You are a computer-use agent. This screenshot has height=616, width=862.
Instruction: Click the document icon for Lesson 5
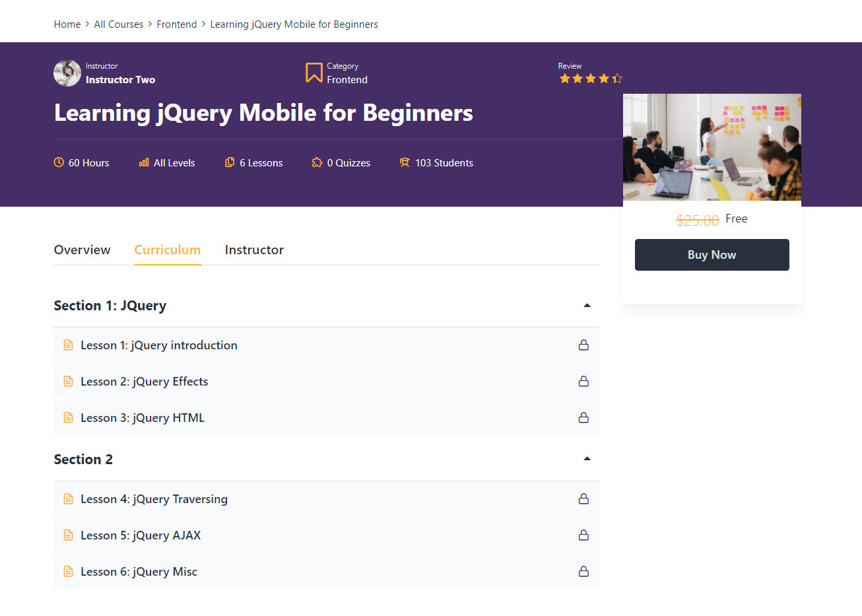[x=68, y=535]
